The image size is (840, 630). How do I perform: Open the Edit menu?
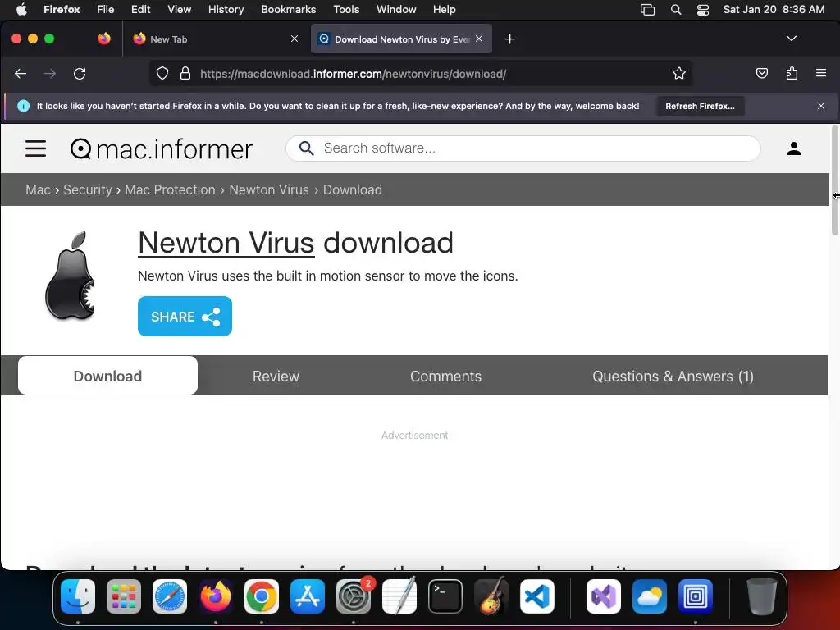click(x=140, y=10)
